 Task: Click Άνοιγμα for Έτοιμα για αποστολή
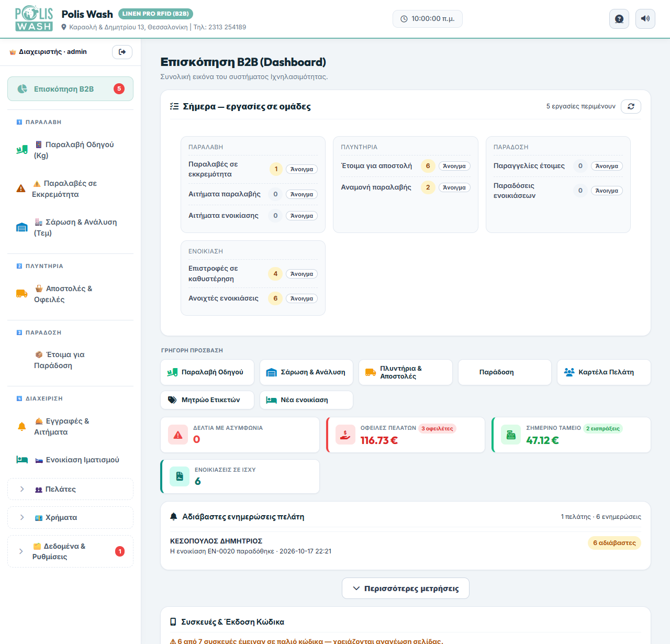tap(454, 166)
